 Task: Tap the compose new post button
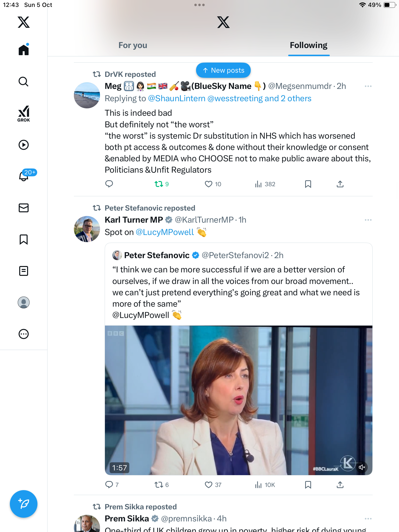pyautogui.click(x=24, y=504)
